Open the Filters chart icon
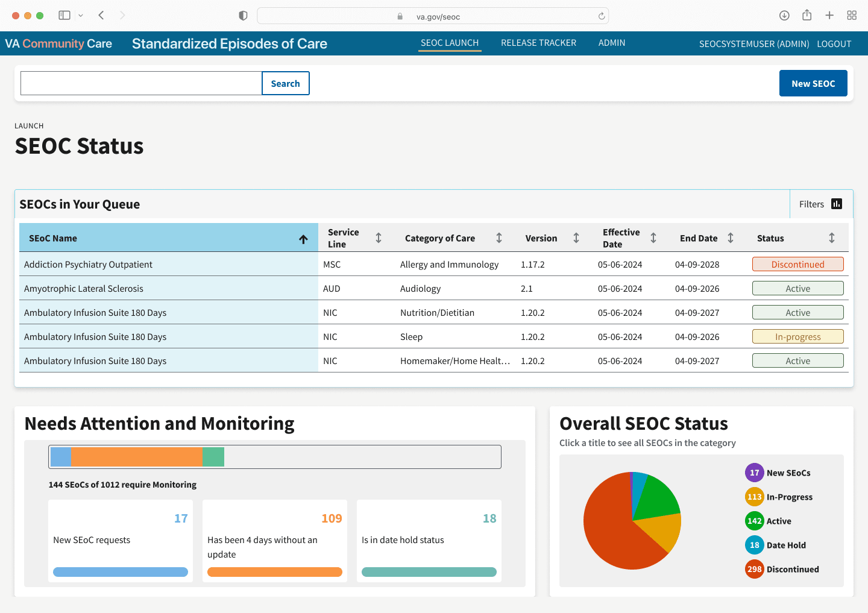868x613 pixels. [x=837, y=204]
